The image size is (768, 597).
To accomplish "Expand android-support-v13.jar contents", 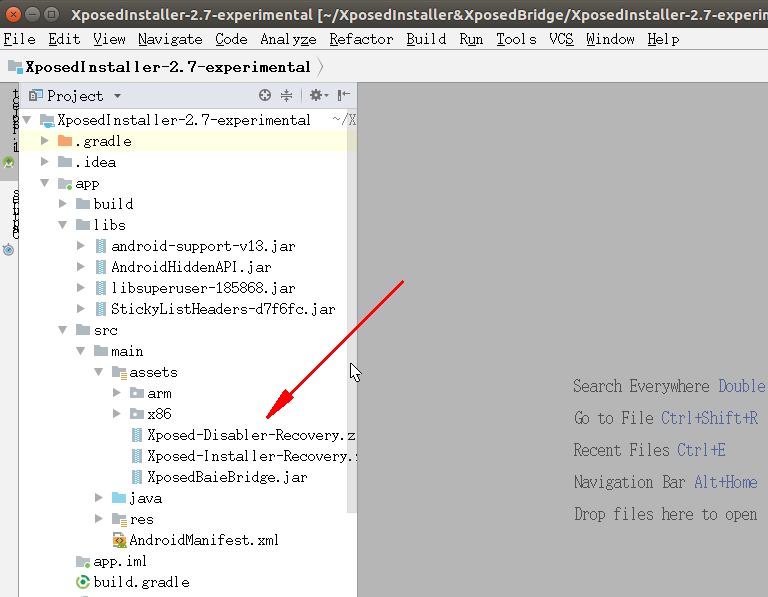I will click(81, 246).
